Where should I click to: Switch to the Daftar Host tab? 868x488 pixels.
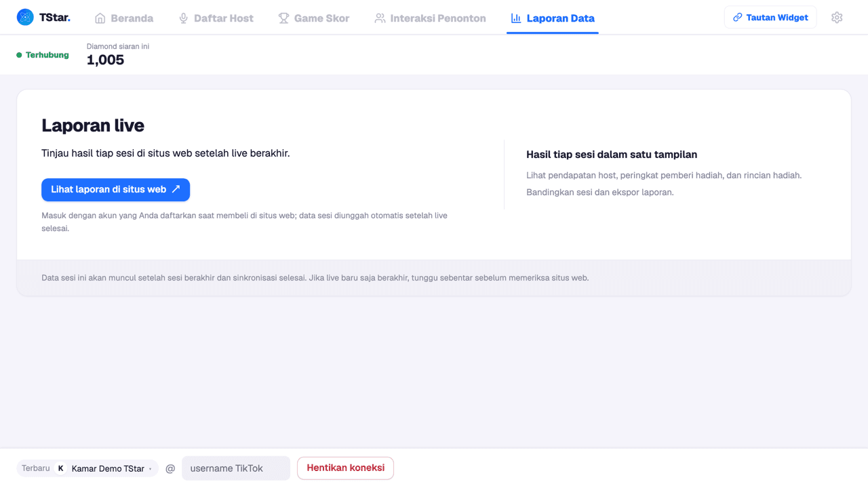click(x=216, y=18)
